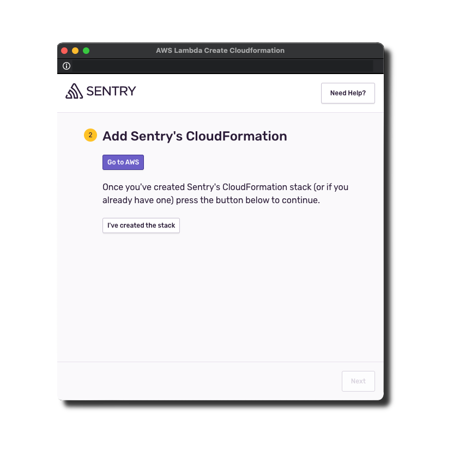The height and width of the screenshot is (476, 453).
Task: Click the SENTRY wordmark text
Action: [111, 91]
